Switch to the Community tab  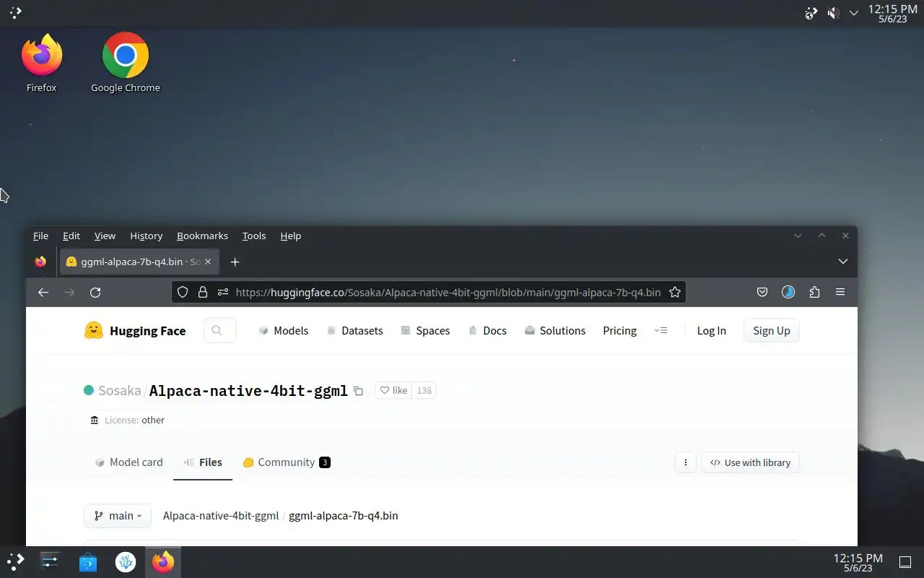[x=287, y=462]
